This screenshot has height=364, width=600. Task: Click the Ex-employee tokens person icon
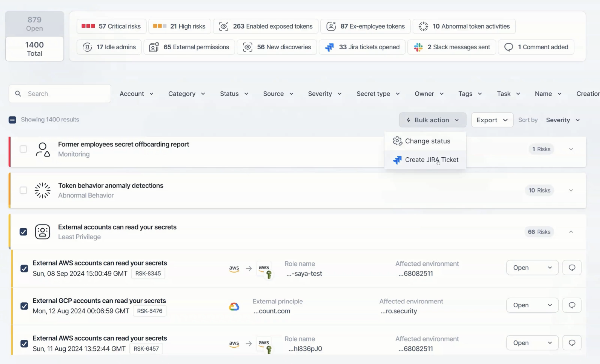click(x=331, y=26)
